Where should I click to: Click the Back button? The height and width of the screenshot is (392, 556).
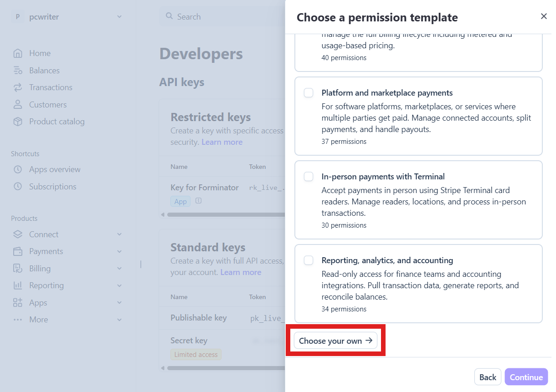point(488,377)
